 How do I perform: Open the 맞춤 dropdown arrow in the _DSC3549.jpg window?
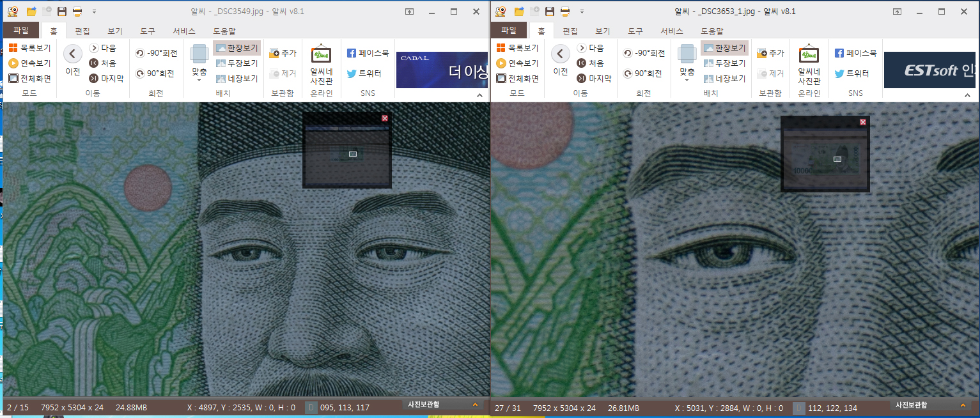(x=199, y=81)
